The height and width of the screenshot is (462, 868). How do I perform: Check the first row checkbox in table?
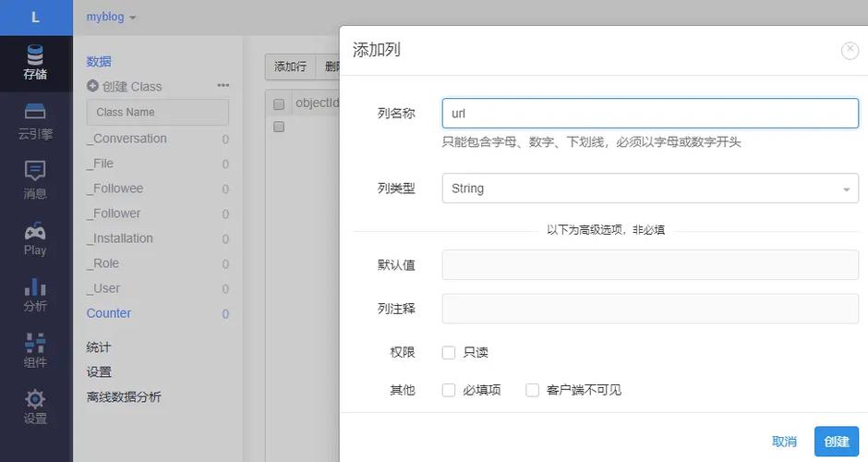point(279,127)
